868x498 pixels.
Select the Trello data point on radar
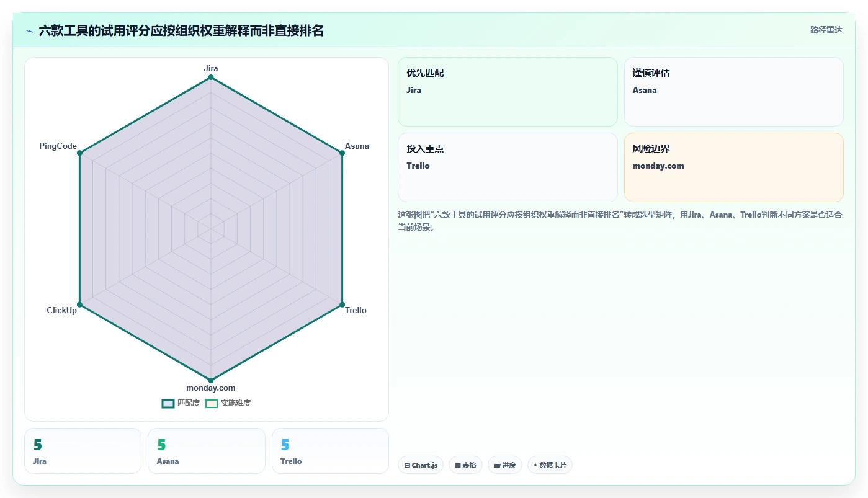[x=342, y=305]
